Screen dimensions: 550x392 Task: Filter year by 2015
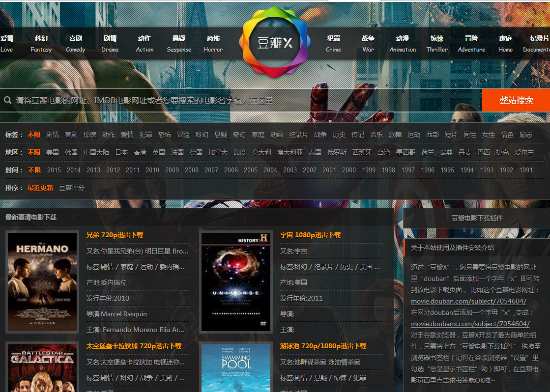pyautogui.click(x=54, y=170)
